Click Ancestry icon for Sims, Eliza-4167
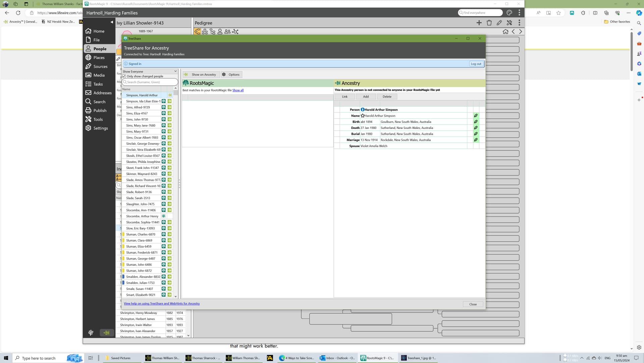644x363 pixels. pos(170,114)
